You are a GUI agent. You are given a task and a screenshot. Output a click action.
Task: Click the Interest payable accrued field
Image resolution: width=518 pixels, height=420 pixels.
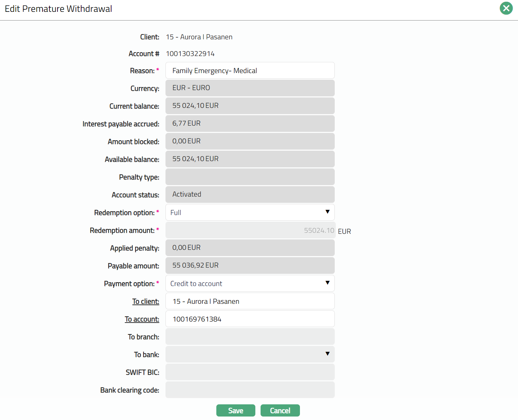click(x=250, y=124)
